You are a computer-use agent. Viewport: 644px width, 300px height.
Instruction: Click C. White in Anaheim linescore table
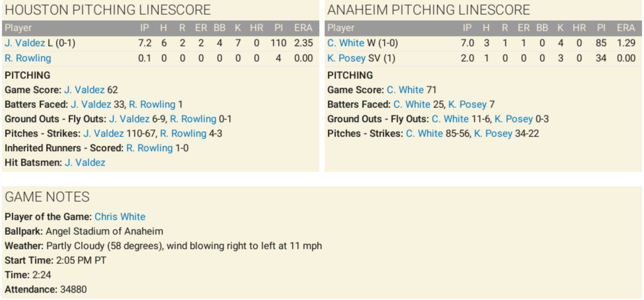tap(346, 43)
